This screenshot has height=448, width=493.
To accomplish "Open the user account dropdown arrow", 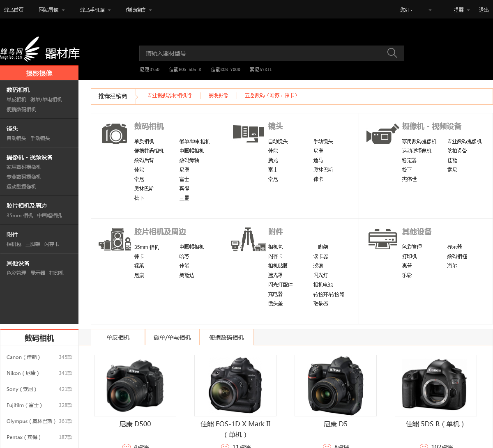I will coord(430,10).
